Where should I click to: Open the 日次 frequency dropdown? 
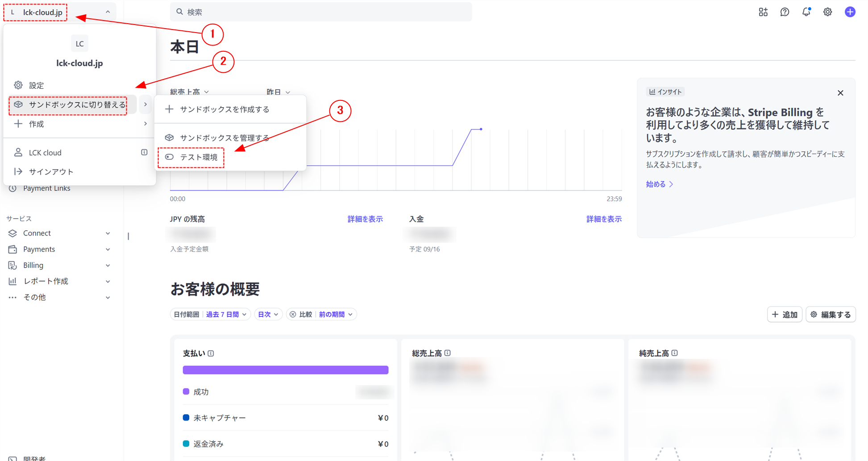click(268, 314)
